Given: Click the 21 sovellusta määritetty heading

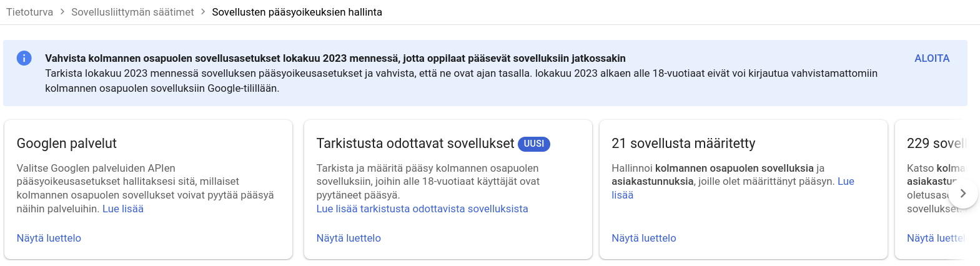Looking at the screenshot, I should 683,143.
